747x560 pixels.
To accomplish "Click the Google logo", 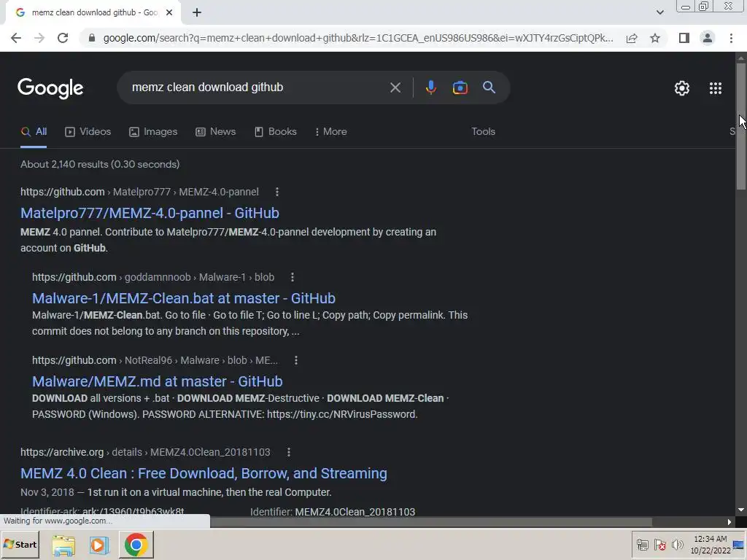I will pos(50,88).
